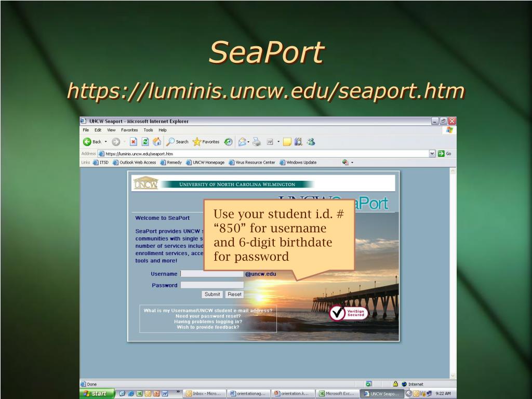Open Internet Explorer quick launch icon
532x399 pixels.
click(x=130, y=394)
